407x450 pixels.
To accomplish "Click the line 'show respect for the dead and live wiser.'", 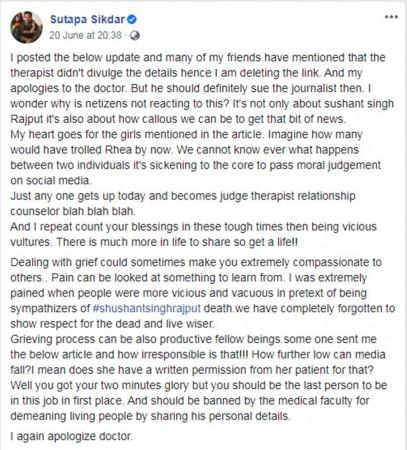I will 113,324.
